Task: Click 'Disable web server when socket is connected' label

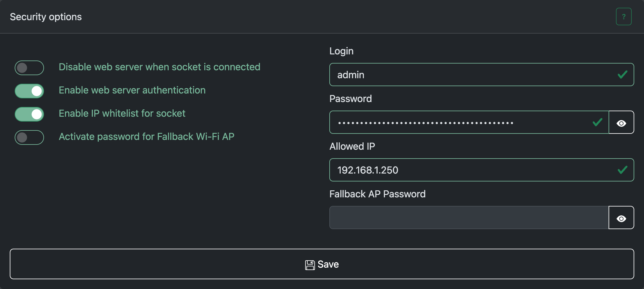Action: click(159, 67)
